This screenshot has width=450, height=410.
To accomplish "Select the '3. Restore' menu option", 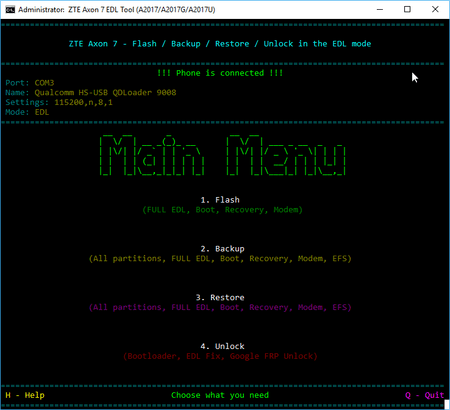I will coord(220,297).
